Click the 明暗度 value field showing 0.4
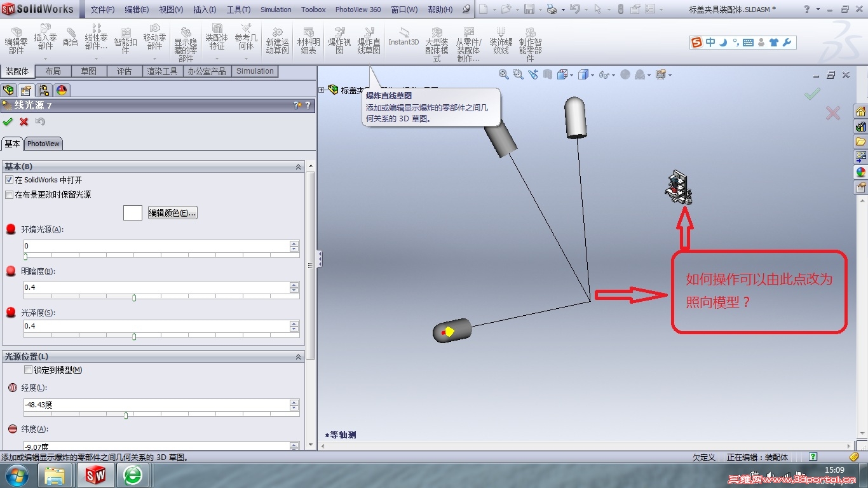 click(x=156, y=287)
